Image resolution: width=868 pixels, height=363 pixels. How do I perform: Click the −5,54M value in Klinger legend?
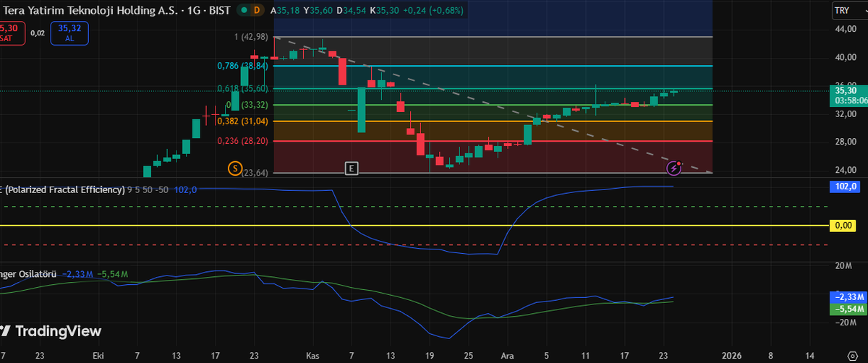113,274
